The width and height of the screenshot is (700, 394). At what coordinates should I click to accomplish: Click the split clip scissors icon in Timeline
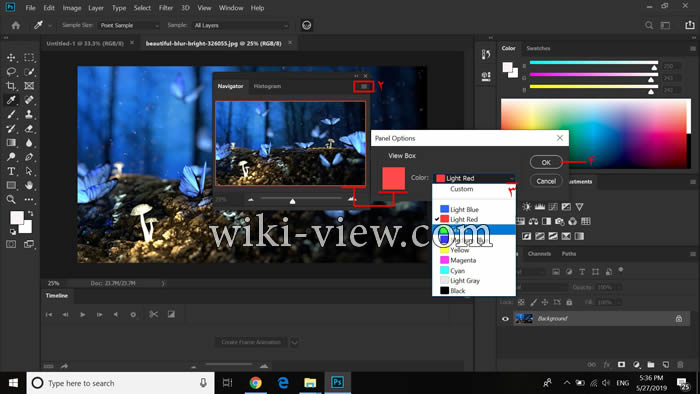pyautogui.click(x=154, y=315)
